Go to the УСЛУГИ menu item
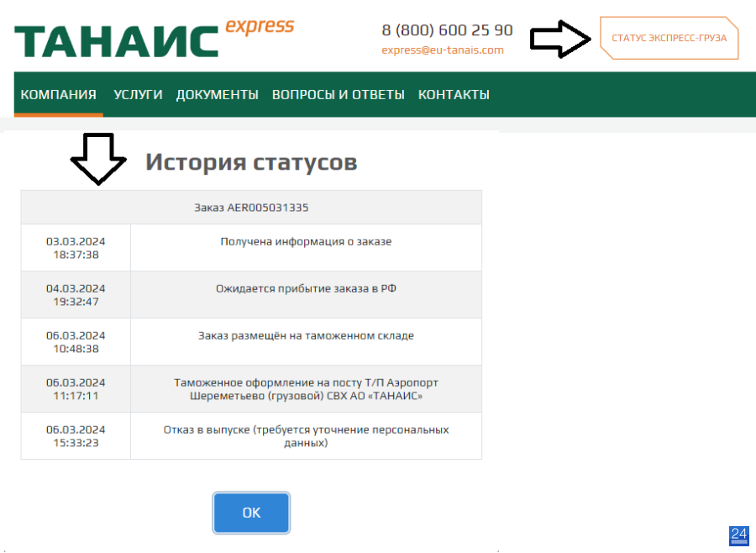 click(138, 95)
